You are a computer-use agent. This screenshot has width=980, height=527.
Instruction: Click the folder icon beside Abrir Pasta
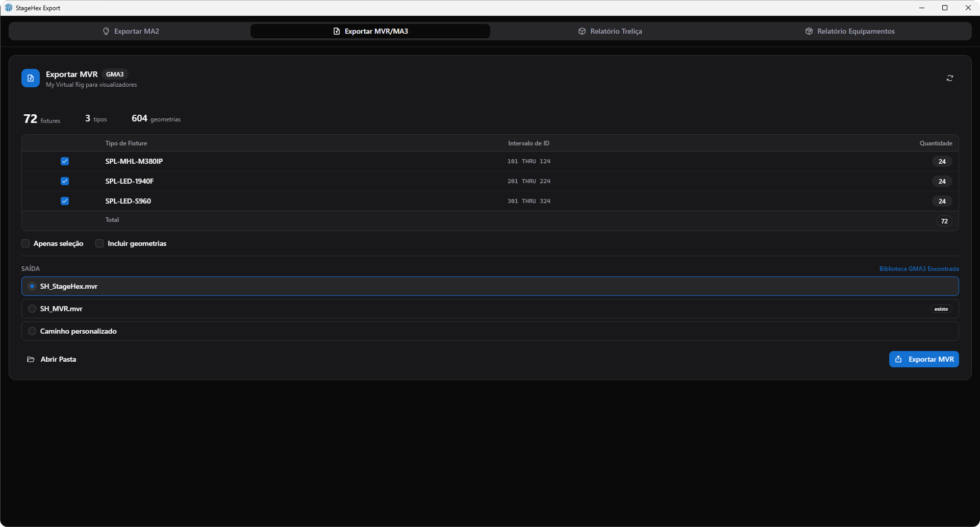(31, 360)
